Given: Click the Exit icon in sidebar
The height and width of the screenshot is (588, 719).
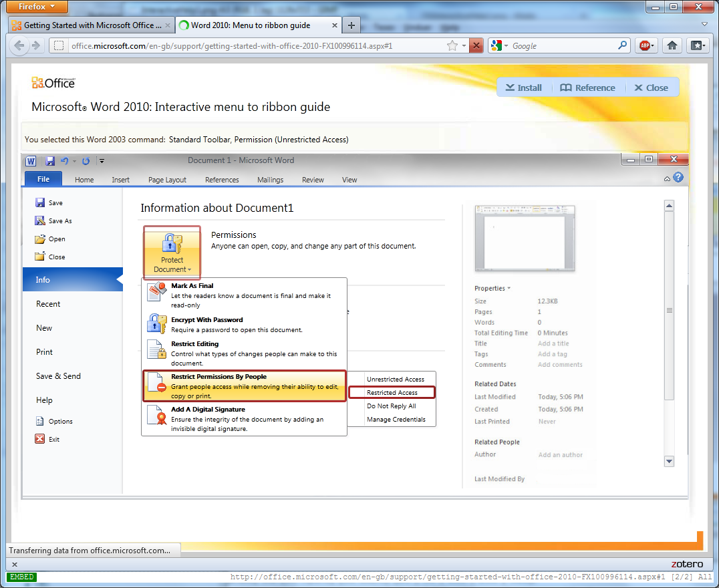Looking at the screenshot, I should [x=40, y=439].
